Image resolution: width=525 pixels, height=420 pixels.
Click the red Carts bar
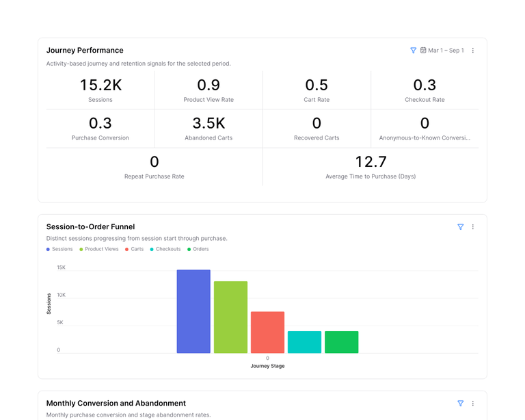[x=267, y=332]
